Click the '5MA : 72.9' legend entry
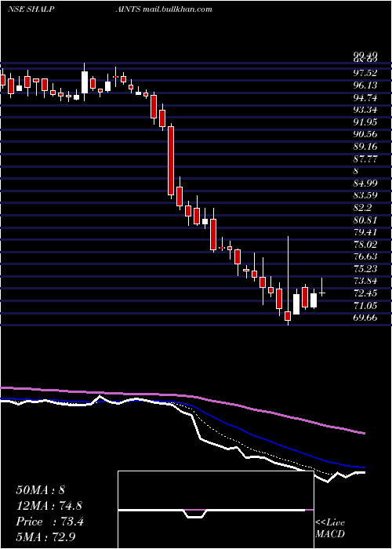The height and width of the screenshot is (549, 392). point(45,537)
